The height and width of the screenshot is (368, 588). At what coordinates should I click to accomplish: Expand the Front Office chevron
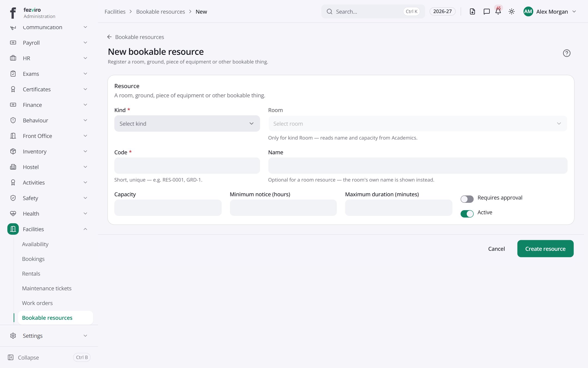85,136
